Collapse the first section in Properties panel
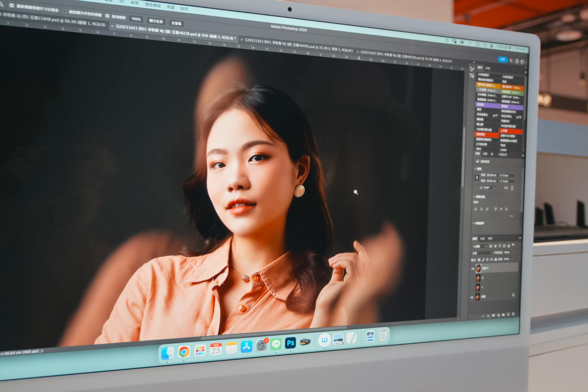Image resolution: width=588 pixels, height=392 pixels. [475, 169]
